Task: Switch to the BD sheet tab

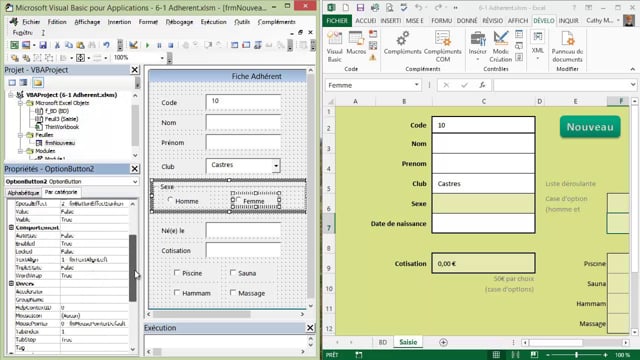Action: point(382,342)
